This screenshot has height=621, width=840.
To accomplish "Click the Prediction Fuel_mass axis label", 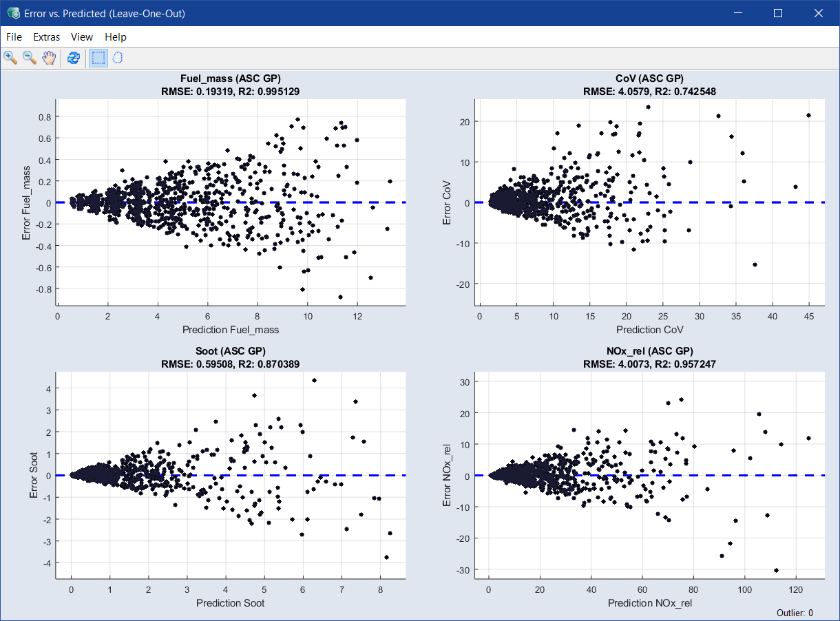I will tap(231, 330).
